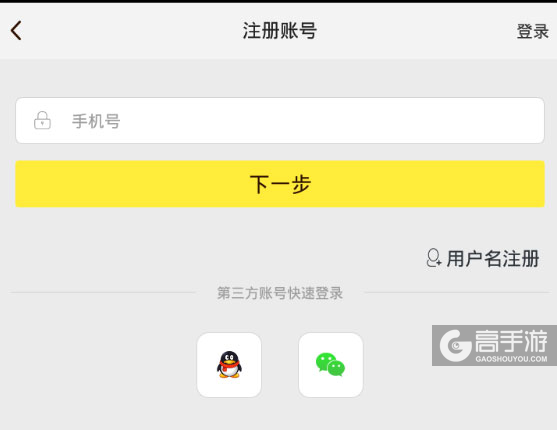Switch to 用户名注册 registration
Viewport: 557px width, 430px height.
(x=493, y=258)
